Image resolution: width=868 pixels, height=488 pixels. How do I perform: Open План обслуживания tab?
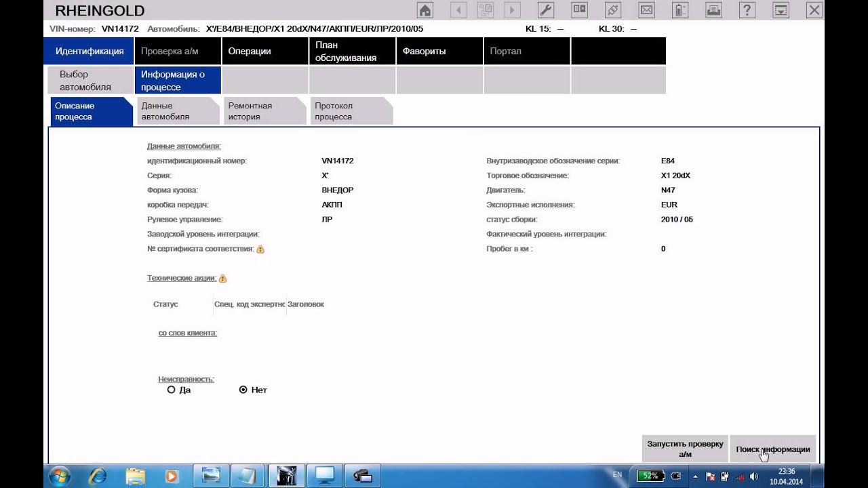coord(352,51)
